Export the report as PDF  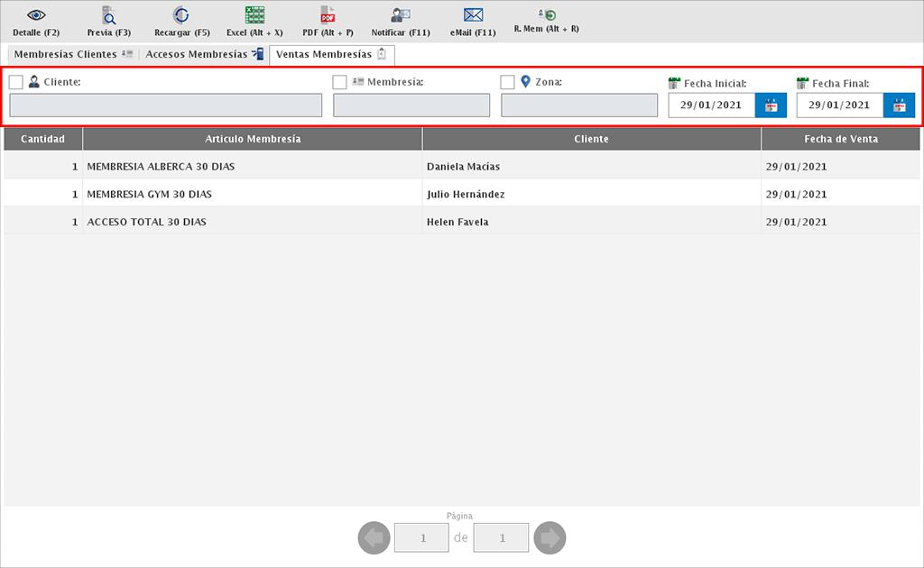[x=328, y=15]
